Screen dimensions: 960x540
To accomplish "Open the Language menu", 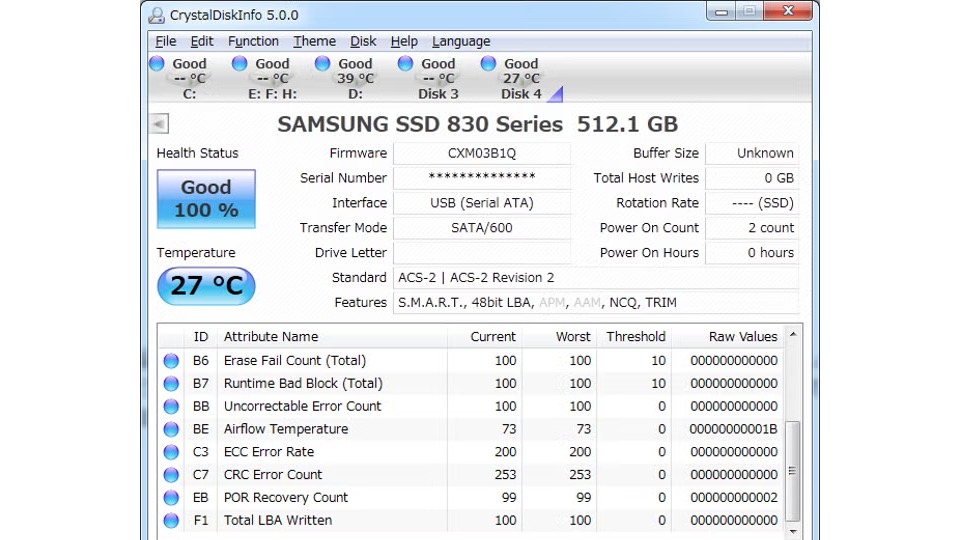I will tap(461, 41).
